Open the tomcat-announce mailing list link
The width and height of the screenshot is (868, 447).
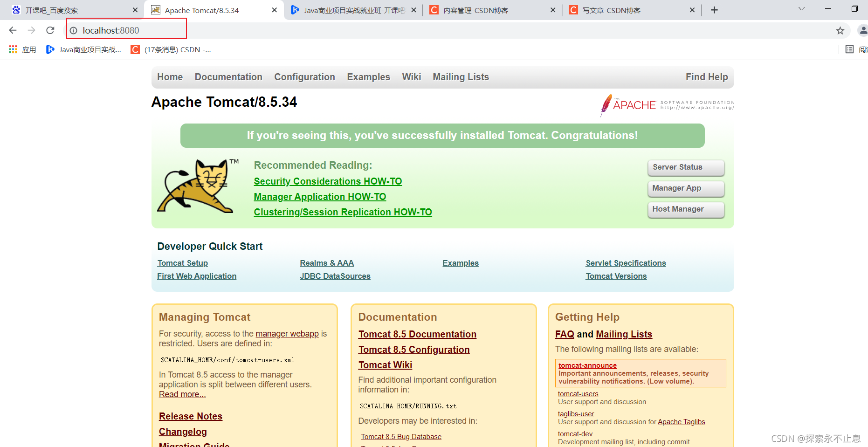[587, 365]
